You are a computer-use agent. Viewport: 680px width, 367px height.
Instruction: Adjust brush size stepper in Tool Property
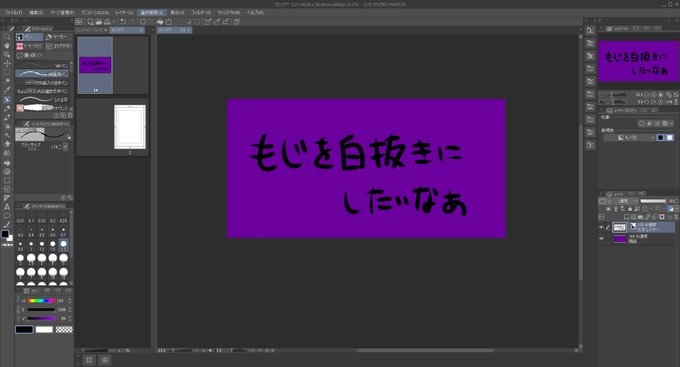point(59,147)
